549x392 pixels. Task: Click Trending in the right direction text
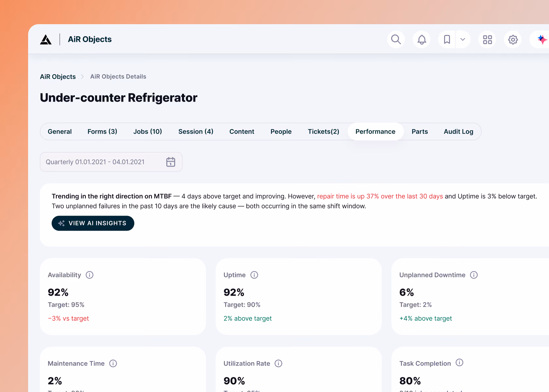tap(111, 196)
